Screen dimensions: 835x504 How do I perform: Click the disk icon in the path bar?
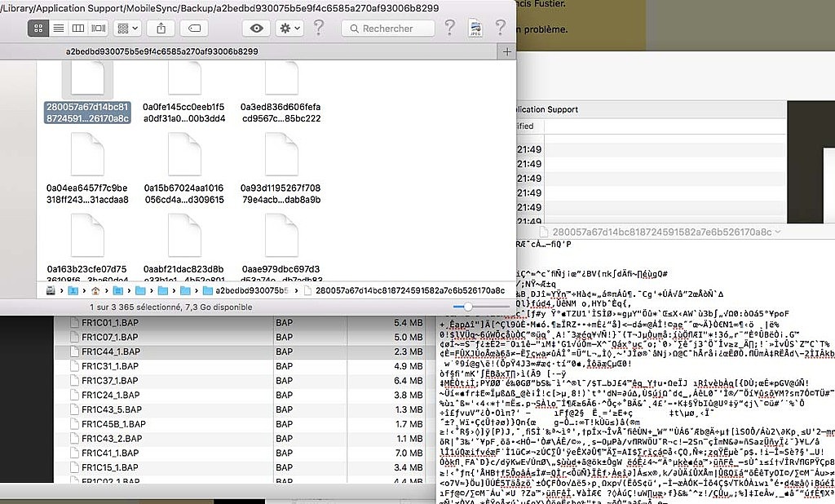point(51,290)
